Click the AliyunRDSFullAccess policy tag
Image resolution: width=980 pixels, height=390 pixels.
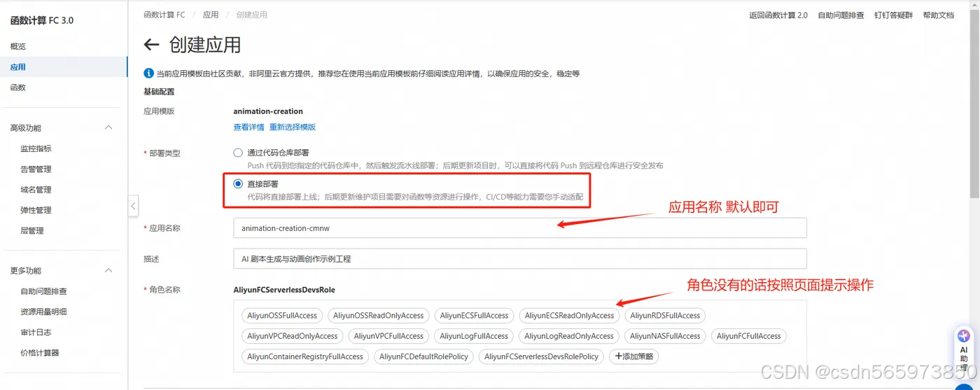coord(665,315)
